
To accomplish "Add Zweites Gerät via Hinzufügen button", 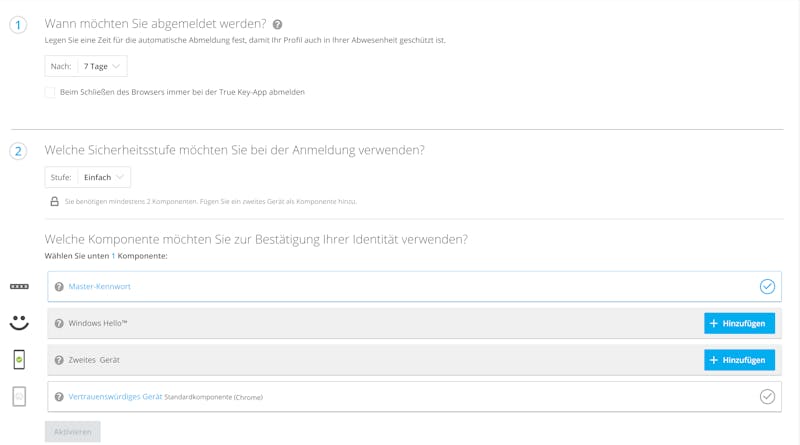I will [x=739, y=360].
